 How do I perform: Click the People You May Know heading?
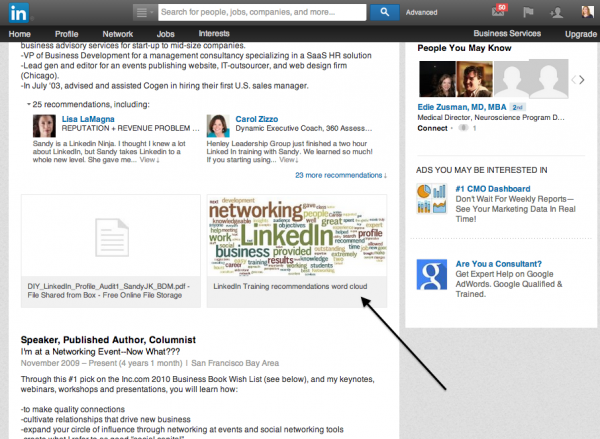click(x=464, y=48)
